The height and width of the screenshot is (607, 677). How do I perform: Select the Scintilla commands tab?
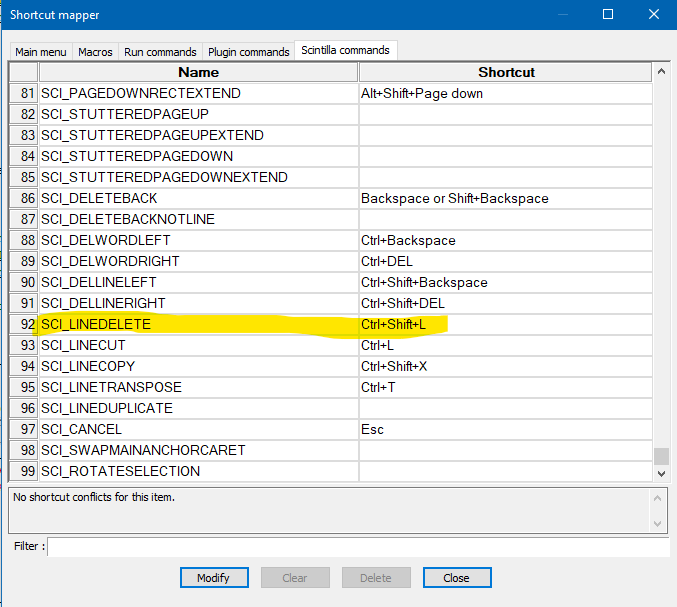(x=345, y=50)
